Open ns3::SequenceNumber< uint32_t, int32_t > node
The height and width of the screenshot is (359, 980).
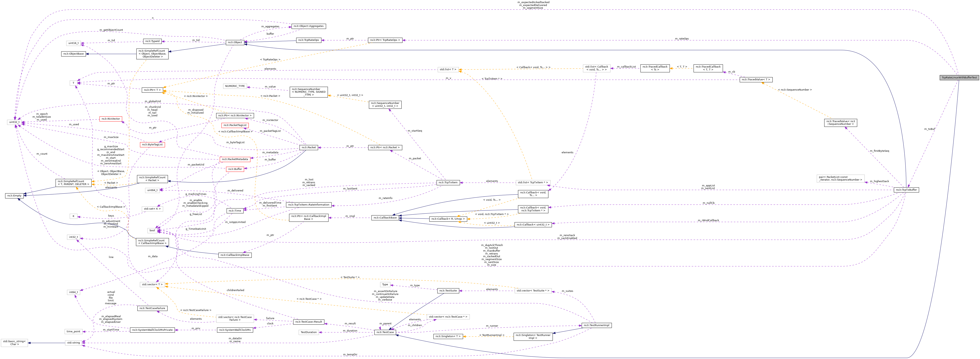pyautogui.click(x=385, y=104)
